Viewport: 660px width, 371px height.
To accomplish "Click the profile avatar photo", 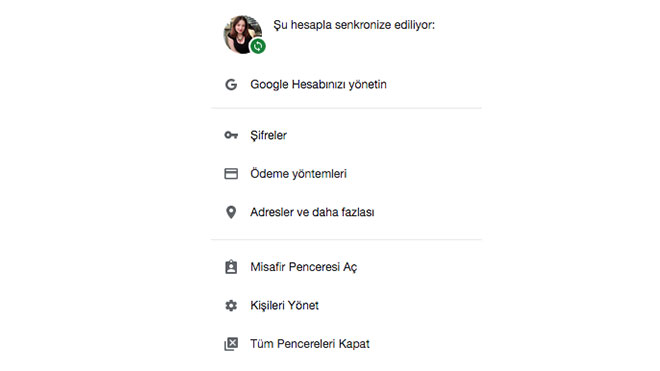I will (242, 35).
